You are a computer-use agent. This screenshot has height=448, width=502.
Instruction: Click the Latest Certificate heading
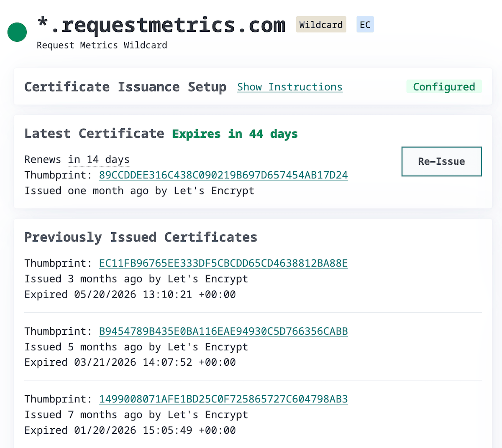coord(94,133)
